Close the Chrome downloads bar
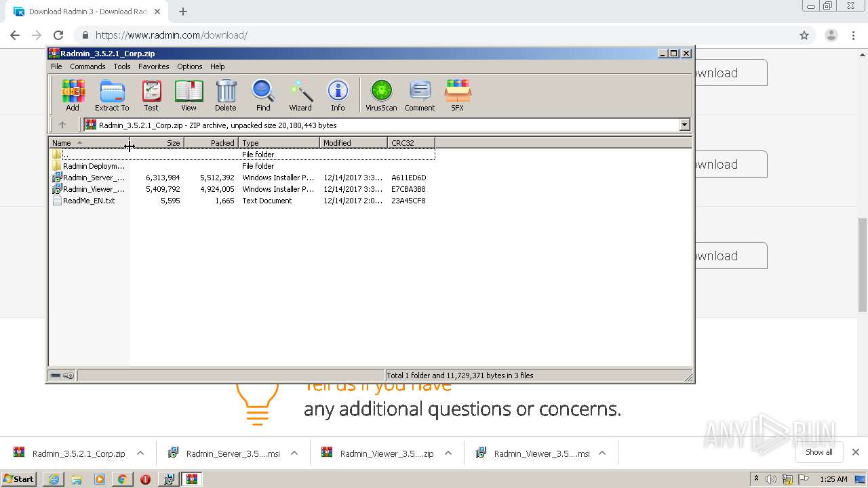Screen dimensions: 868x488 tap(855, 452)
